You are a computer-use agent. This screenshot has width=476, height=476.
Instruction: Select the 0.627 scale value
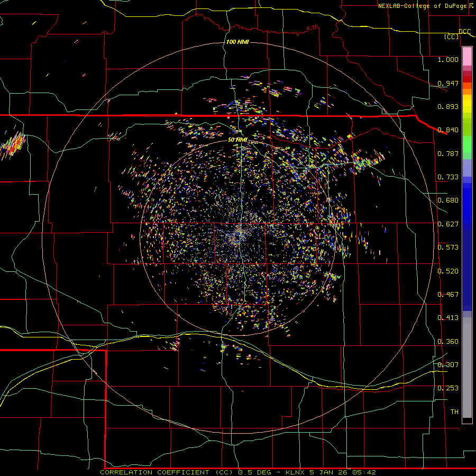[448, 224]
